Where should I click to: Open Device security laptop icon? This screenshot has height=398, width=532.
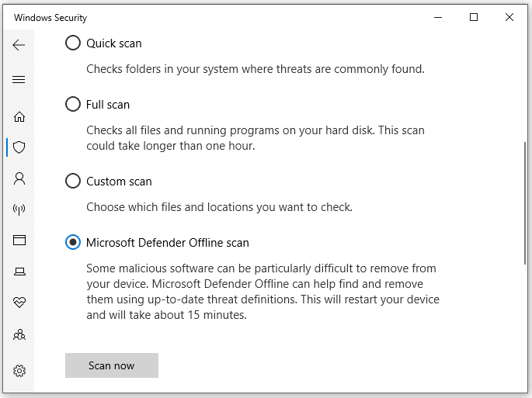19,272
